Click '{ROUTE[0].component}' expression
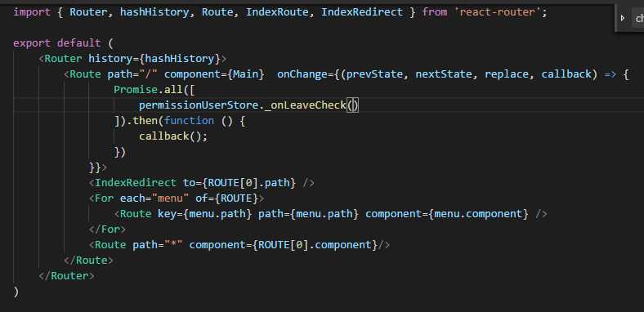This screenshot has width=644, height=312. click(x=315, y=245)
